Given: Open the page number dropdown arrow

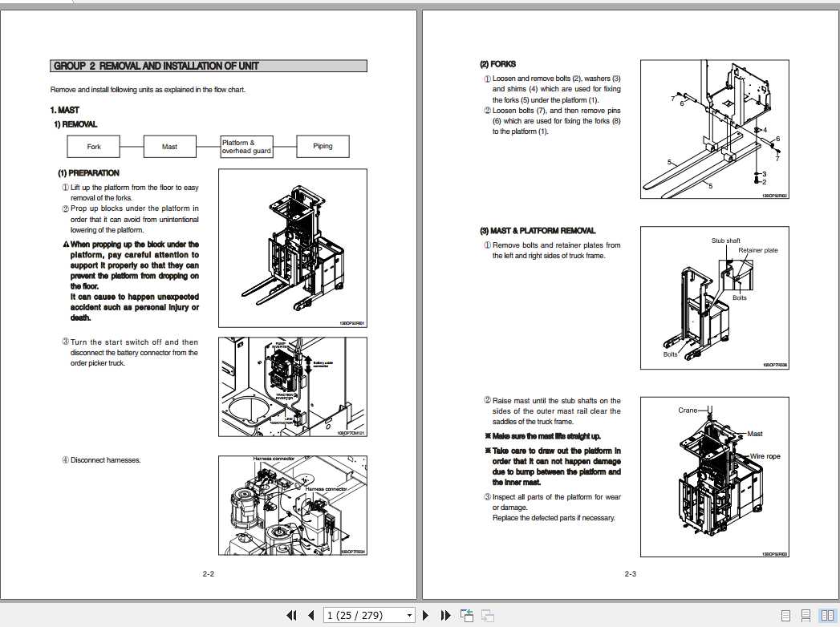Looking at the screenshot, I should tap(410, 616).
